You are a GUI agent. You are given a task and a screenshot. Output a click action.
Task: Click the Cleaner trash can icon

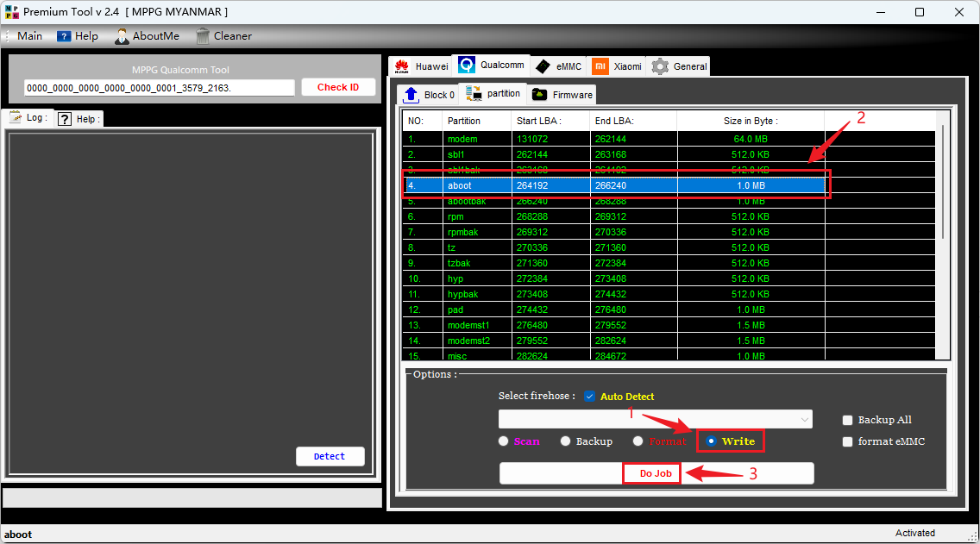pyautogui.click(x=203, y=36)
